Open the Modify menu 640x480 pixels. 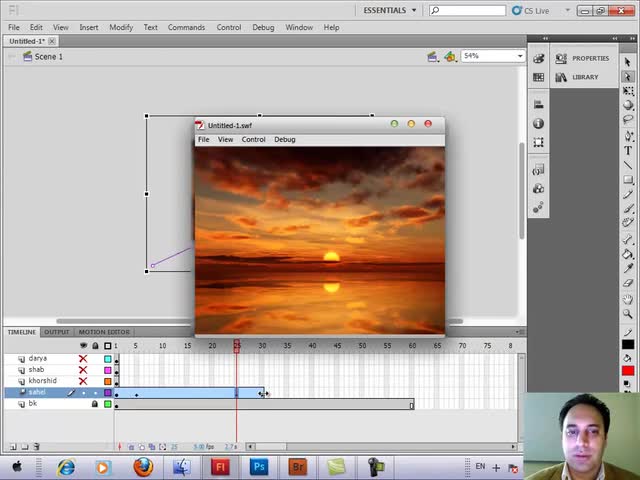click(x=121, y=27)
